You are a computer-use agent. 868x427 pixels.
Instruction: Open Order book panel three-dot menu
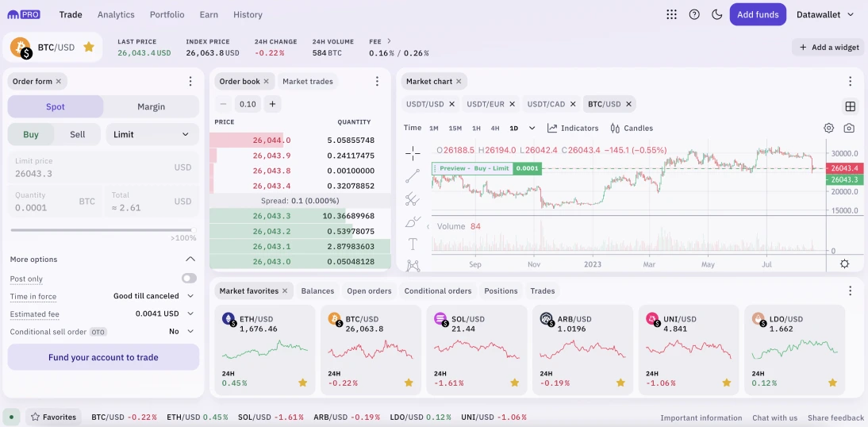(377, 82)
